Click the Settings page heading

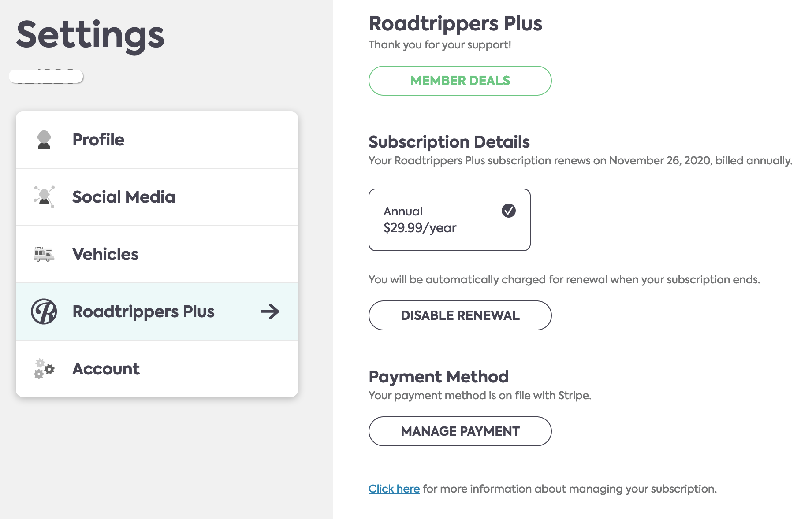point(90,35)
